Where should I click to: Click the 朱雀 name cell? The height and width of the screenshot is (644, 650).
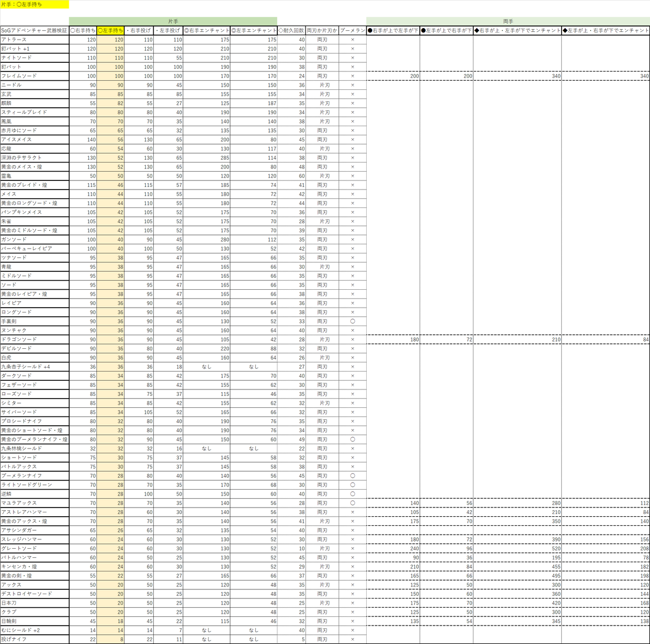35,221
